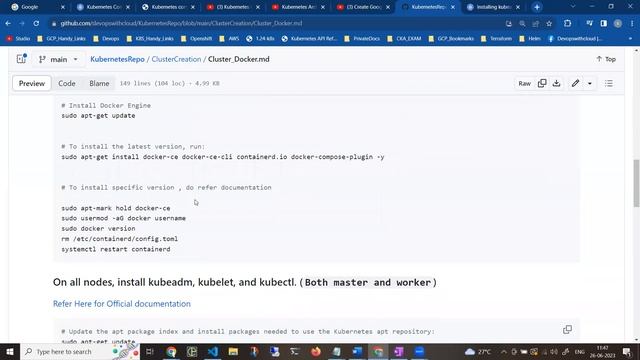
Task: Open ClusterCreation folder breadcrumb link
Action: coord(176,59)
